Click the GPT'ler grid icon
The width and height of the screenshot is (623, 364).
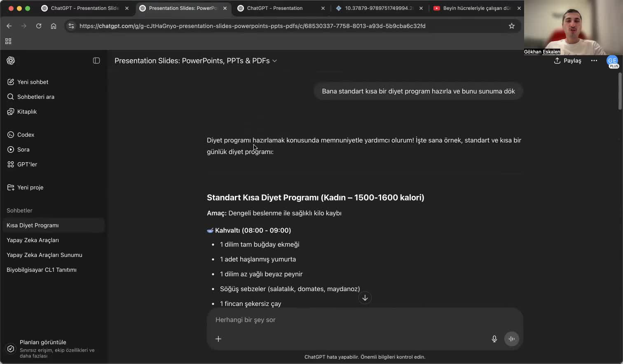(x=11, y=164)
